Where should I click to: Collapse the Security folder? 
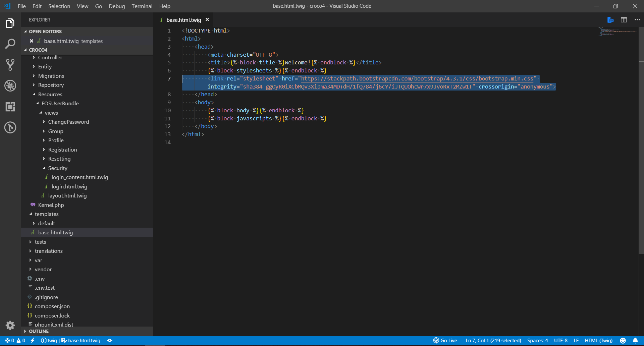[44, 168]
